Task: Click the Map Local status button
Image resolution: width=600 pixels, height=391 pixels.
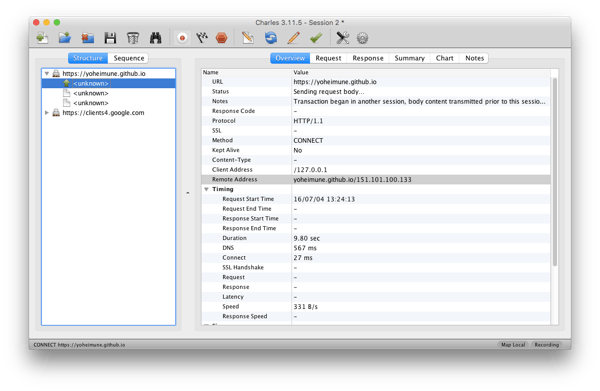Action: tap(513, 345)
